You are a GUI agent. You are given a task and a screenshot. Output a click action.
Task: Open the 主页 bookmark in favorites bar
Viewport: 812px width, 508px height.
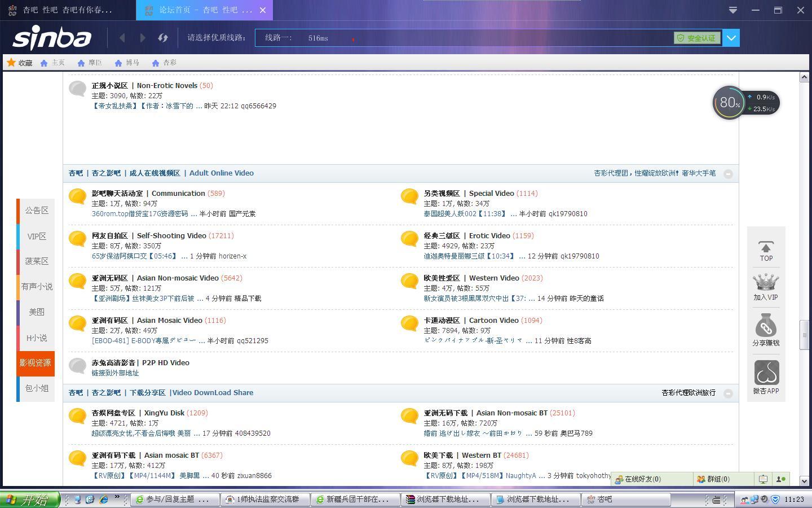(x=52, y=63)
